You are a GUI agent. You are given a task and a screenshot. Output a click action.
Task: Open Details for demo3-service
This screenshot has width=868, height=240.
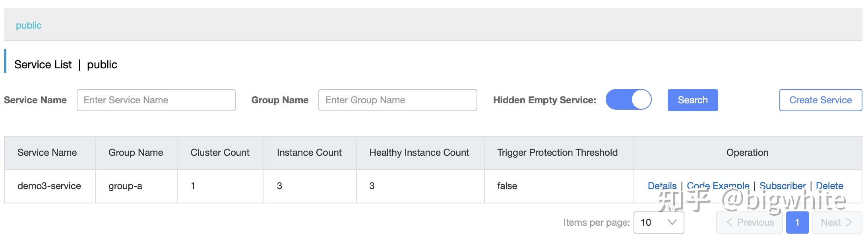click(x=662, y=186)
